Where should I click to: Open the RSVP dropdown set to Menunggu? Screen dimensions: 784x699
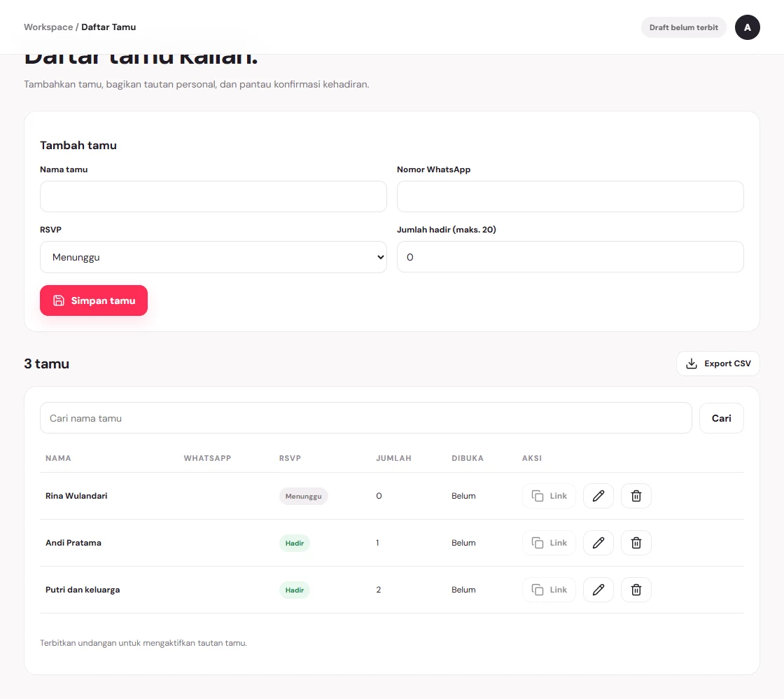click(213, 257)
